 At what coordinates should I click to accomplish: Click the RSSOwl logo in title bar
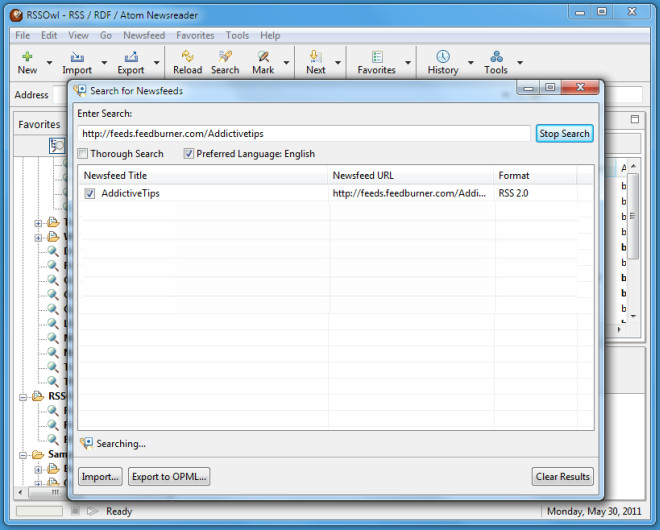16,15
